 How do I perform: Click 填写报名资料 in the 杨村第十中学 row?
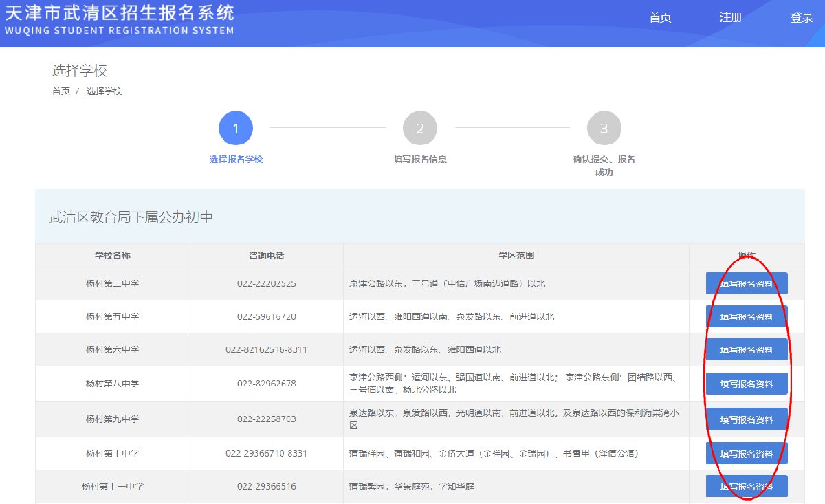tap(747, 454)
